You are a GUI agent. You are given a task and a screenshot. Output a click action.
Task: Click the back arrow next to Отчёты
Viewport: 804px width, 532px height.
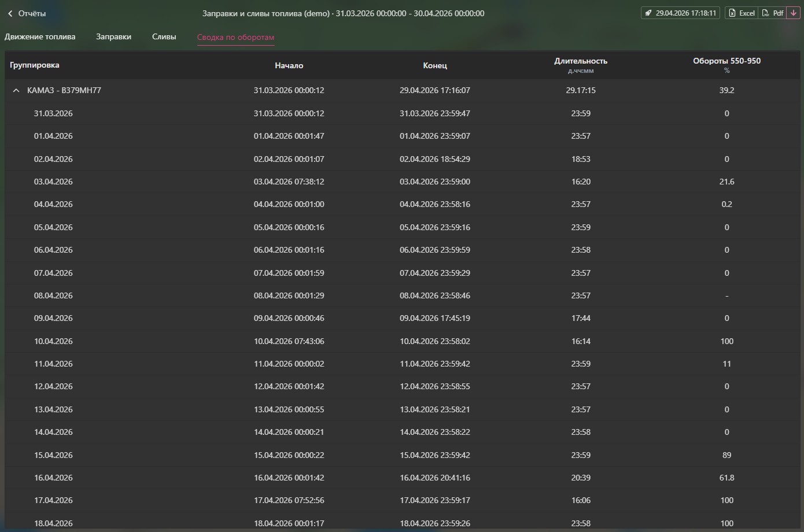(10, 13)
